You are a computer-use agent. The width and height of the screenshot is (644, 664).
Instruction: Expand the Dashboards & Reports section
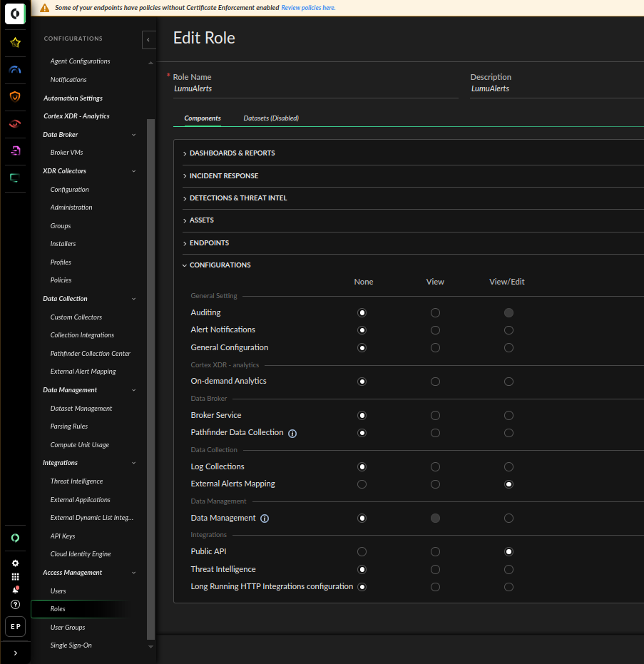click(232, 153)
